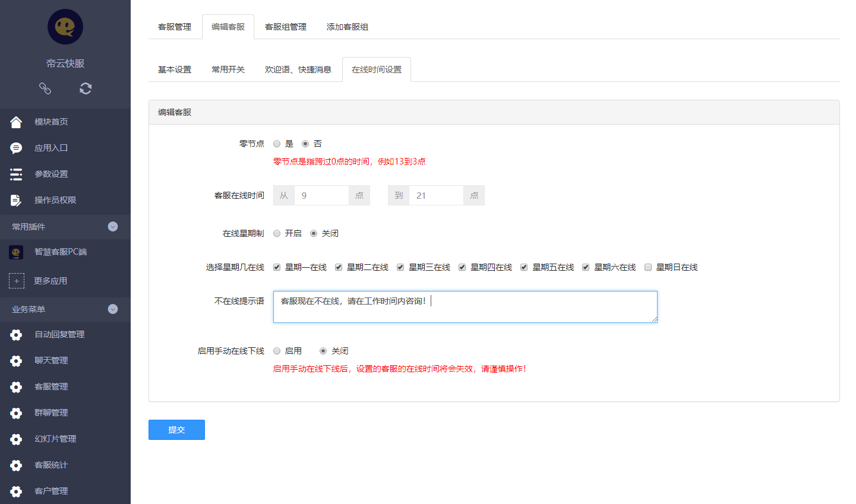Toggle 星期五在线 checkbox
This screenshot has height=504, width=856.
tap(524, 267)
